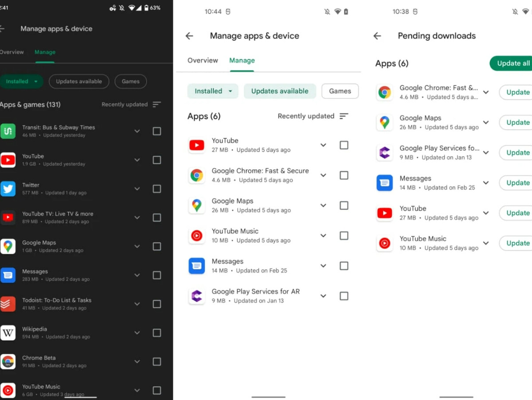Tap Messages icon in Pending downloads
Image resolution: width=532 pixels, height=400 pixels.
(x=384, y=183)
